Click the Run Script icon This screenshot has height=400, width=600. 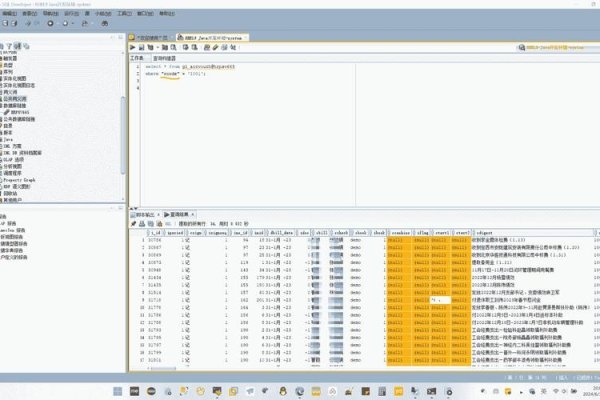click(141, 47)
